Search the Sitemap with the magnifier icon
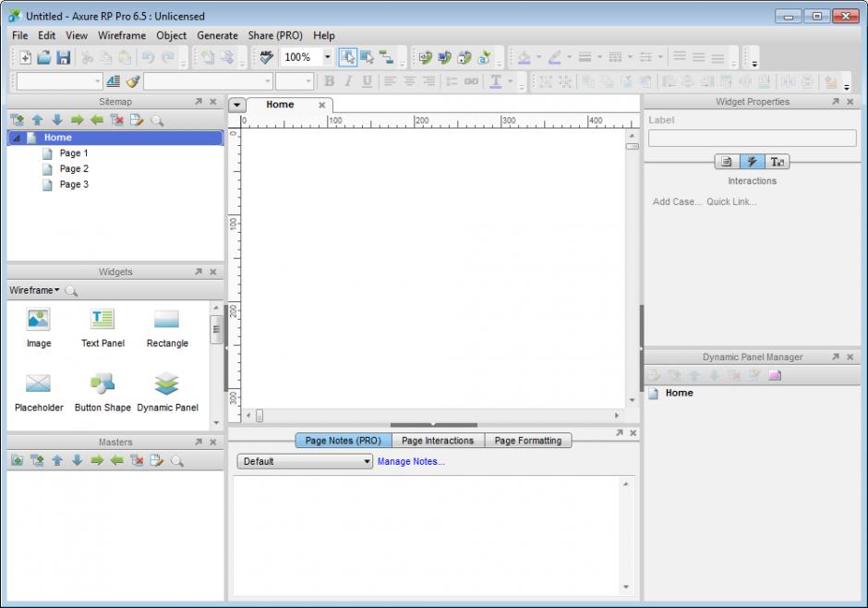This screenshot has height=608, width=868. pyautogui.click(x=157, y=120)
